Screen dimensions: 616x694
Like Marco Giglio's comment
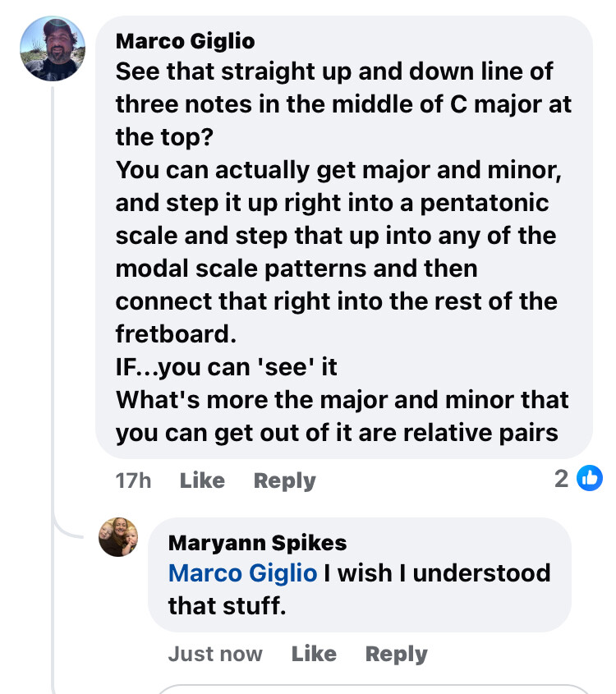coord(202,480)
